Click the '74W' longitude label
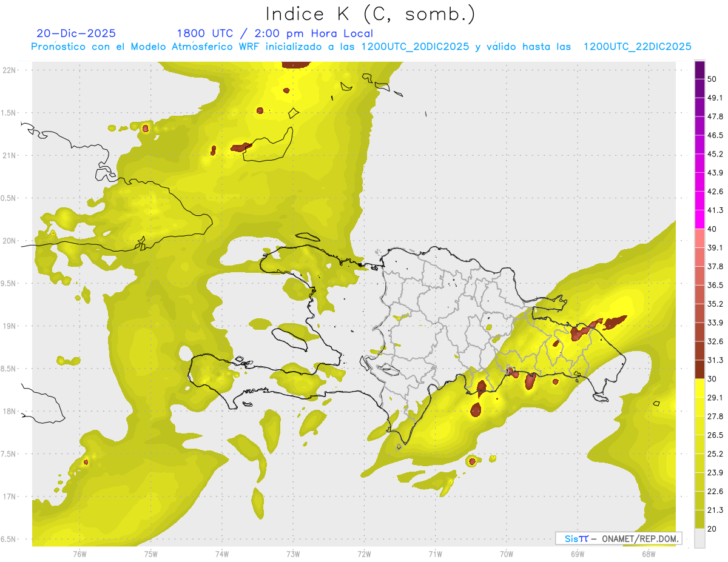 [x=222, y=554]
